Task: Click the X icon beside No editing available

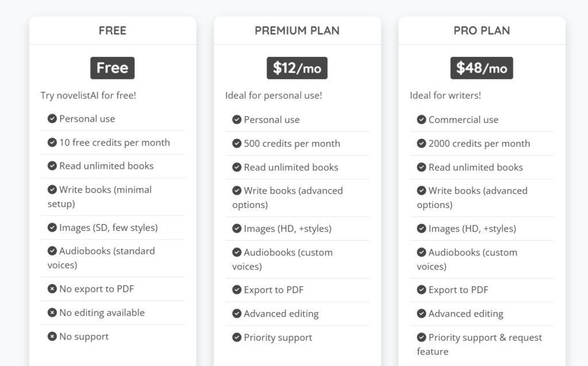Action: pos(52,313)
